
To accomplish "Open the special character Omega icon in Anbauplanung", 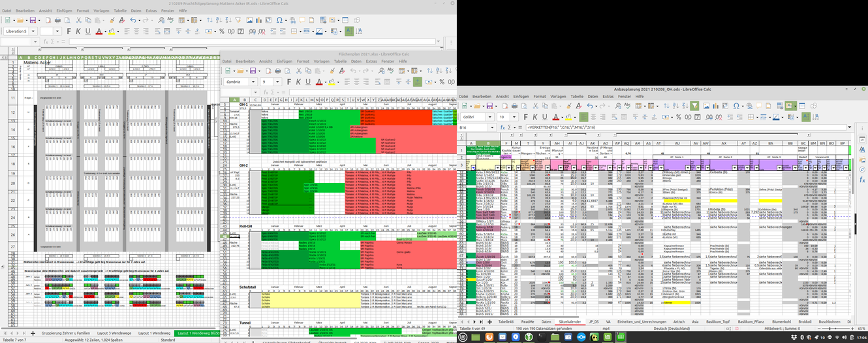I will coord(737,106).
